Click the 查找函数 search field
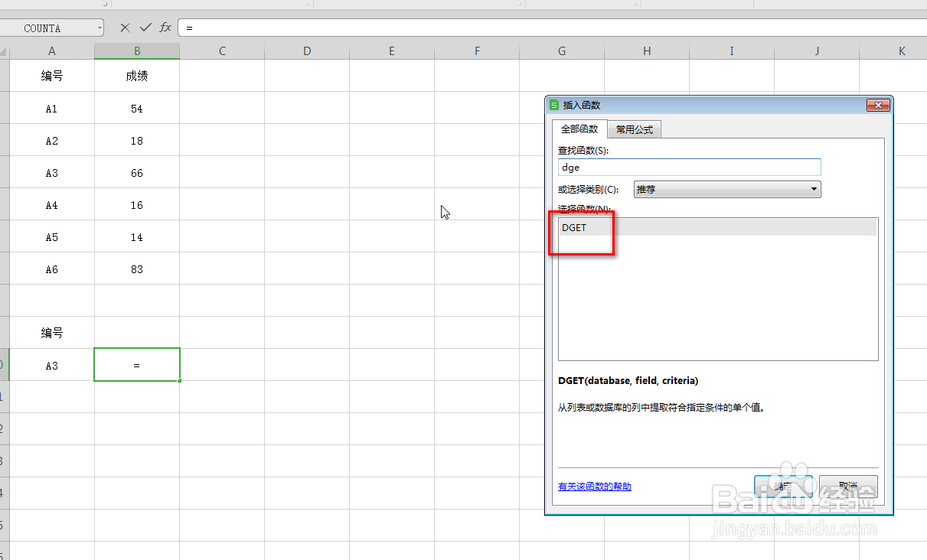The height and width of the screenshot is (560, 927). [x=690, y=168]
